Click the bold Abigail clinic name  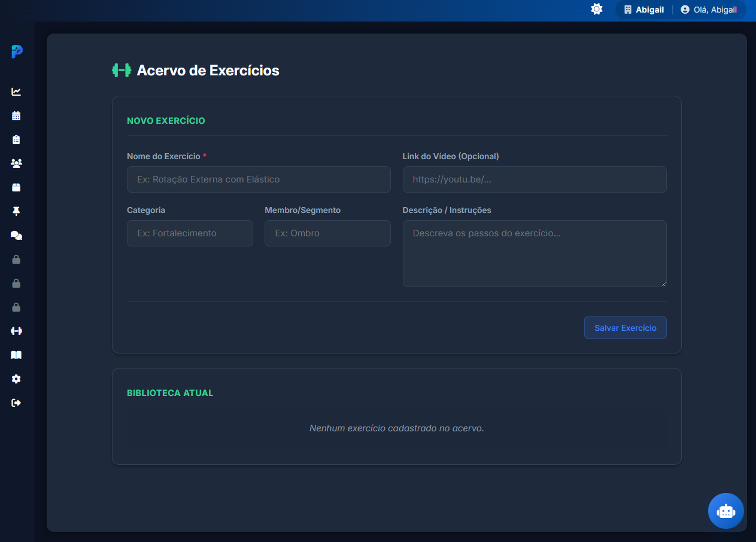click(x=649, y=10)
